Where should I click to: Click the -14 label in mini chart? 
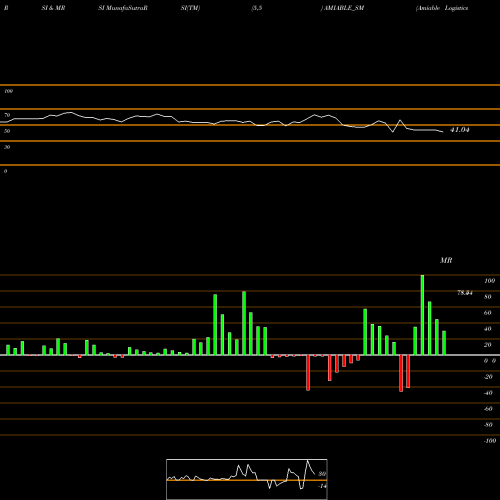[x=322, y=486]
